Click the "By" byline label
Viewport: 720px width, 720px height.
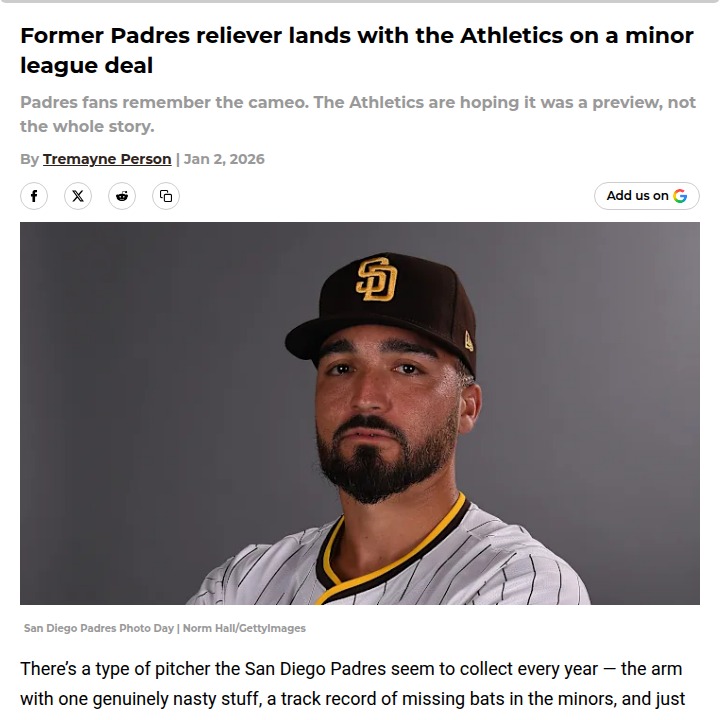point(29,159)
